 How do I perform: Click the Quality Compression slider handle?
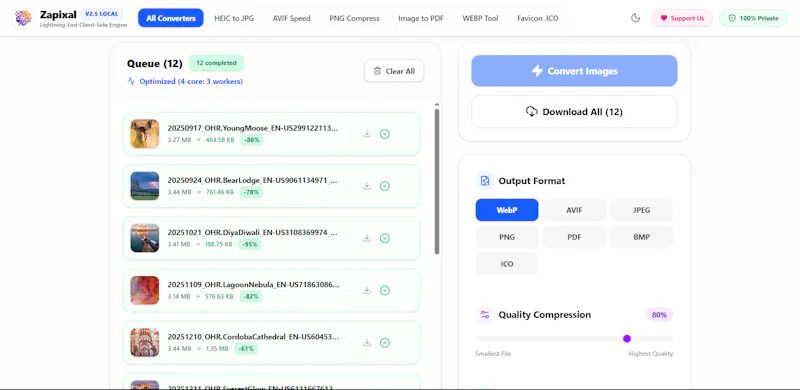[x=627, y=338]
